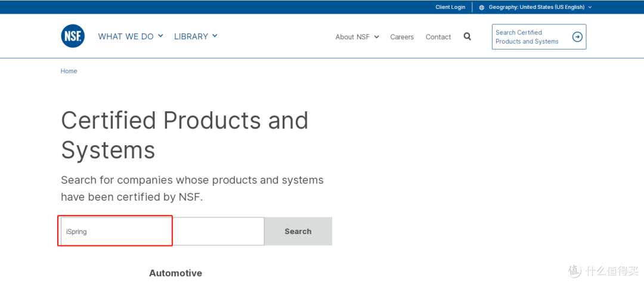Click Search Certified Products and Systems text
The image size is (644, 284).
(527, 37)
